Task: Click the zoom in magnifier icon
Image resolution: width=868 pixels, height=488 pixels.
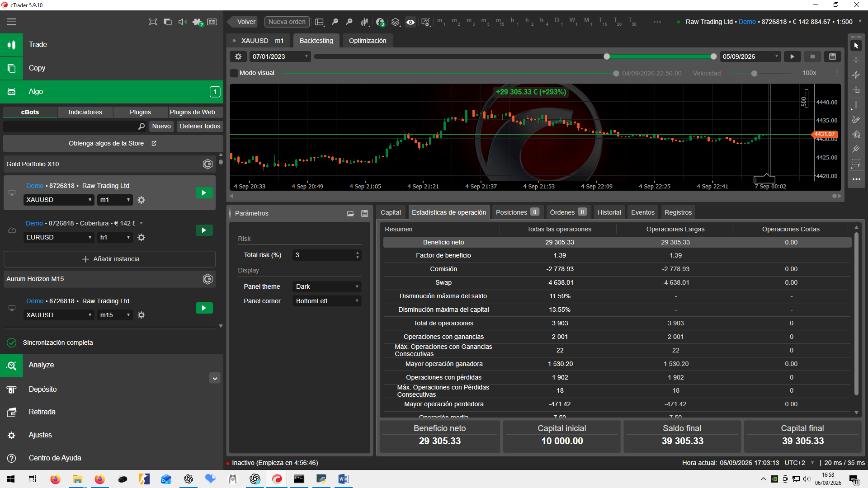Action: click(349, 22)
